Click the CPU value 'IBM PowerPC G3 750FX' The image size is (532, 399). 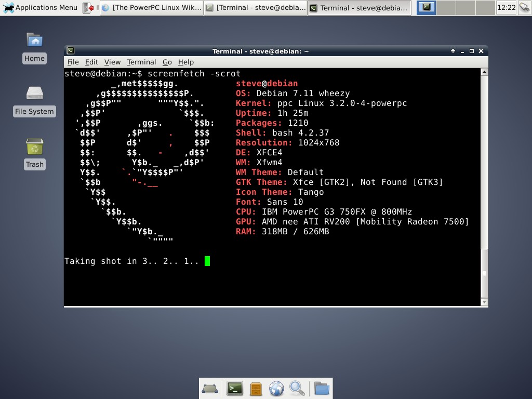pos(314,212)
